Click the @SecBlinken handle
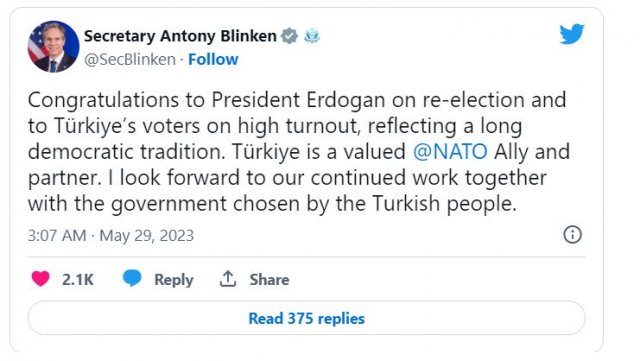Image resolution: width=640 pixels, height=361 pixels. [130, 60]
